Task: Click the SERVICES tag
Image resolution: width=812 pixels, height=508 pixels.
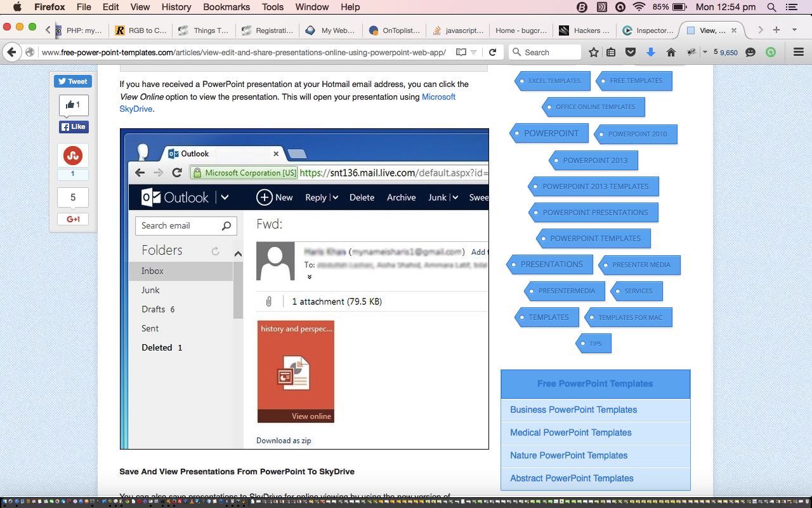Action: click(x=637, y=291)
